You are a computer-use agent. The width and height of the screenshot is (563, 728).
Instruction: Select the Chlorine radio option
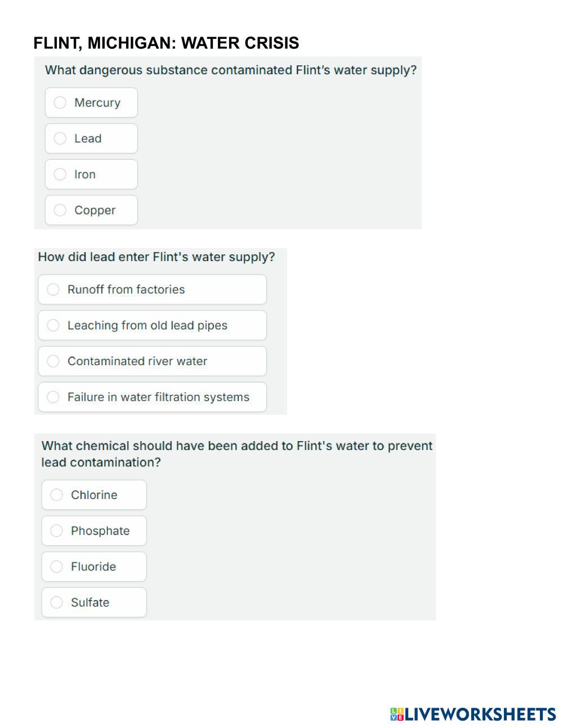click(x=94, y=495)
